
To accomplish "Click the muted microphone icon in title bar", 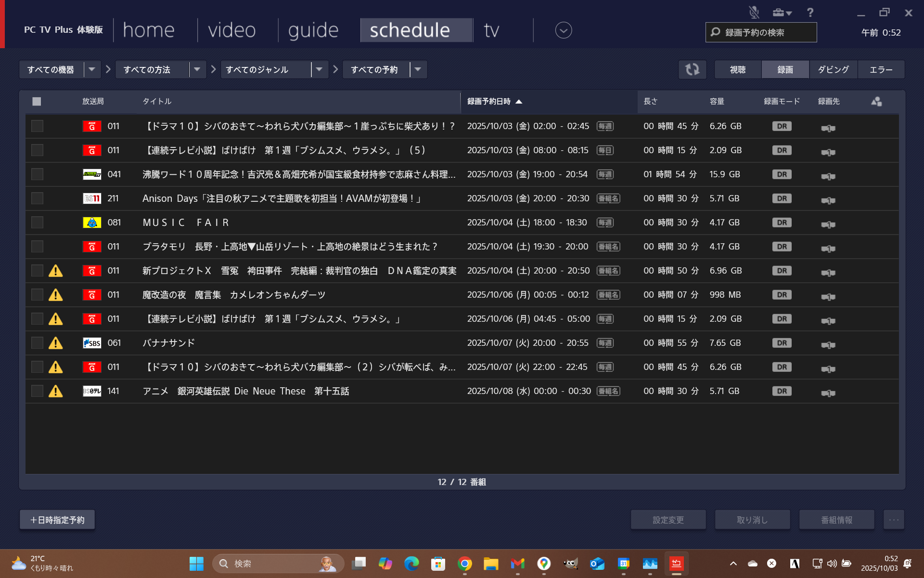I will [x=754, y=13].
